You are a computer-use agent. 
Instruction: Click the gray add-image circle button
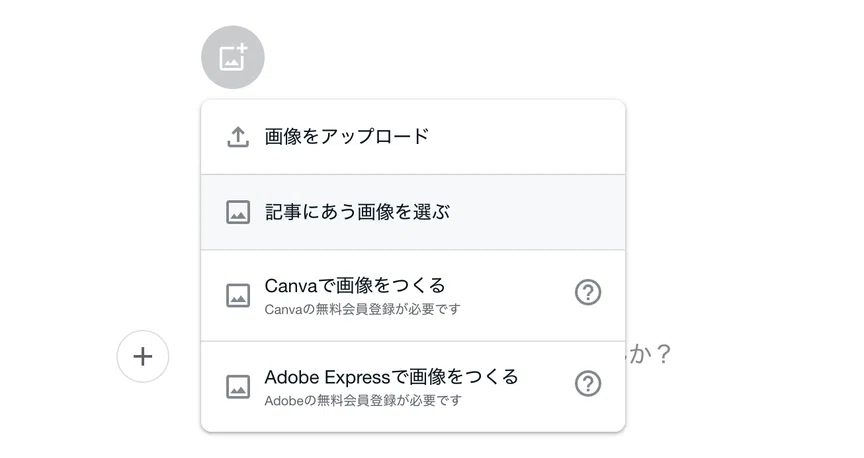click(x=233, y=57)
